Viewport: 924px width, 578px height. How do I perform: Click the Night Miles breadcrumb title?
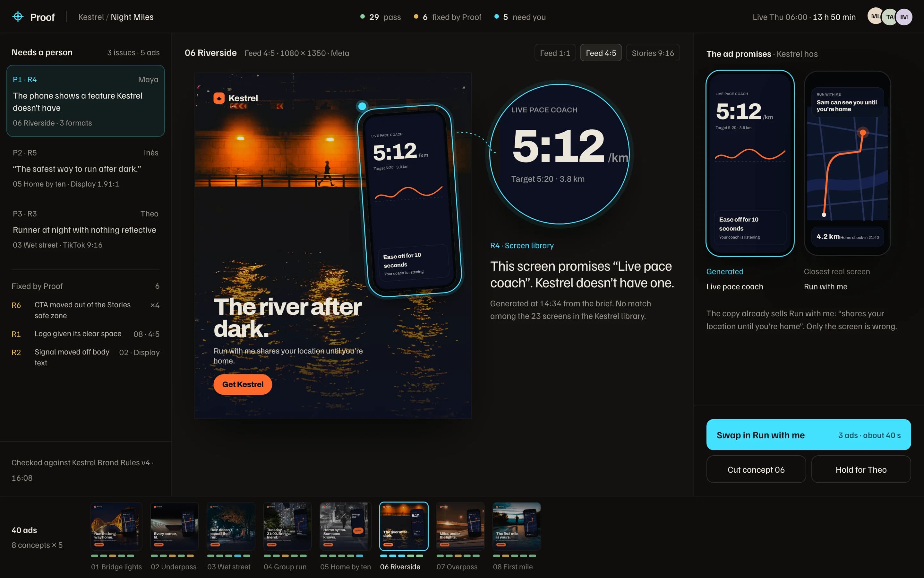132,17
